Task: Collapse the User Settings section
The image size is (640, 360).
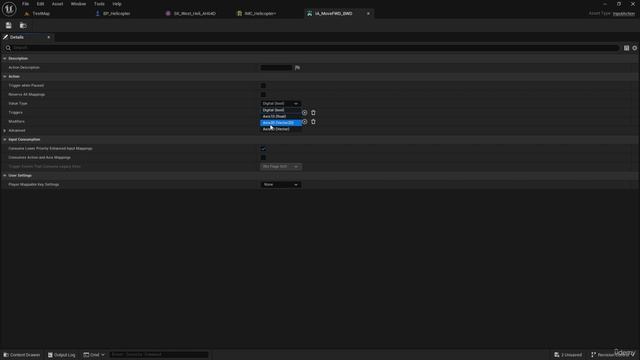Action: 4,176
